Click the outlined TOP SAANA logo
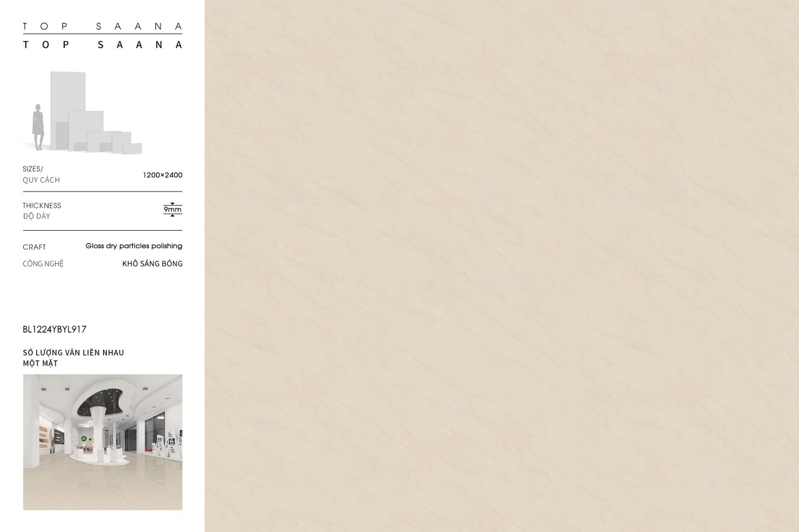This screenshot has width=799, height=532. [x=102, y=26]
